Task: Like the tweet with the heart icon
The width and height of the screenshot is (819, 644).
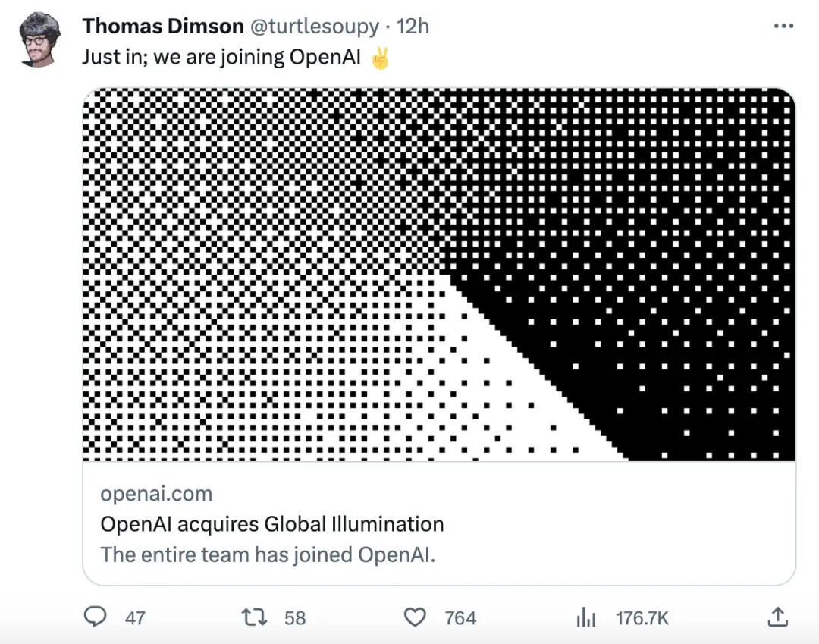Action: coord(415,617)
